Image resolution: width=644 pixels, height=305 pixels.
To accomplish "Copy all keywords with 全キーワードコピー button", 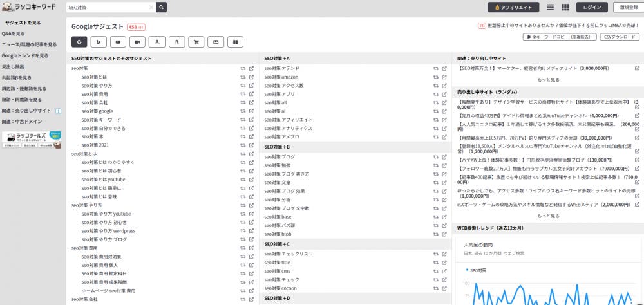I will pos(560,37).
